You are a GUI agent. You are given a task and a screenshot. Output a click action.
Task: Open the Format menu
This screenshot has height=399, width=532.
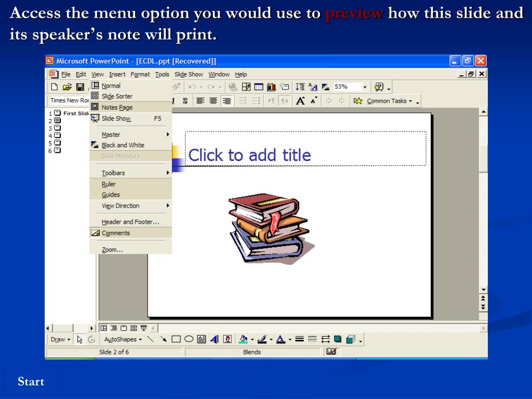click(140, 74)
